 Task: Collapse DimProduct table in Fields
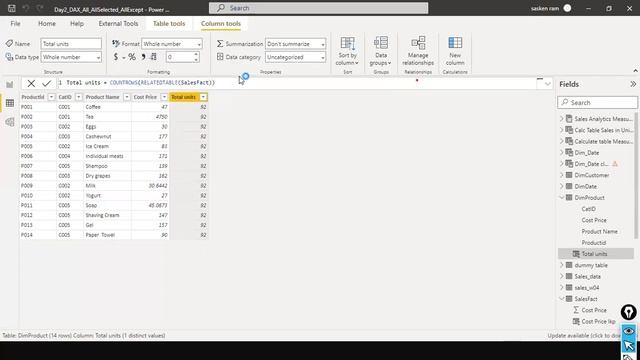pos(562,198)
